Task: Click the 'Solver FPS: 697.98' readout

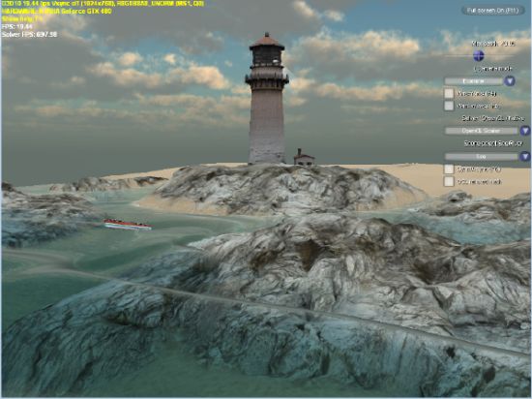Action: [x=29, y=34]
